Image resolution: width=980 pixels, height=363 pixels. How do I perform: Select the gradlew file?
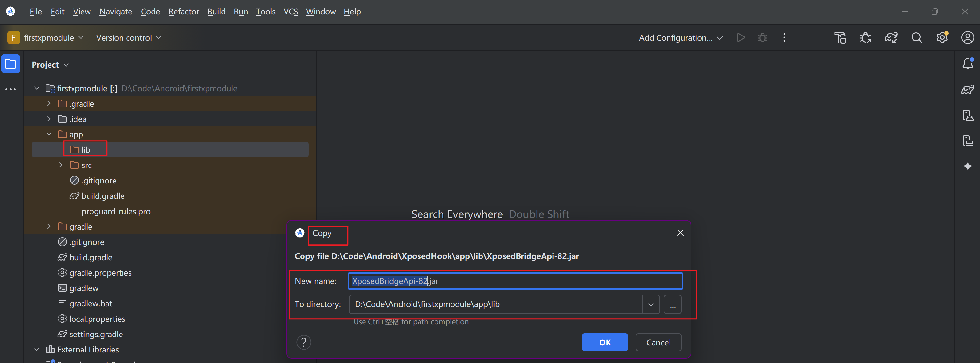click(x=78, y=288)
